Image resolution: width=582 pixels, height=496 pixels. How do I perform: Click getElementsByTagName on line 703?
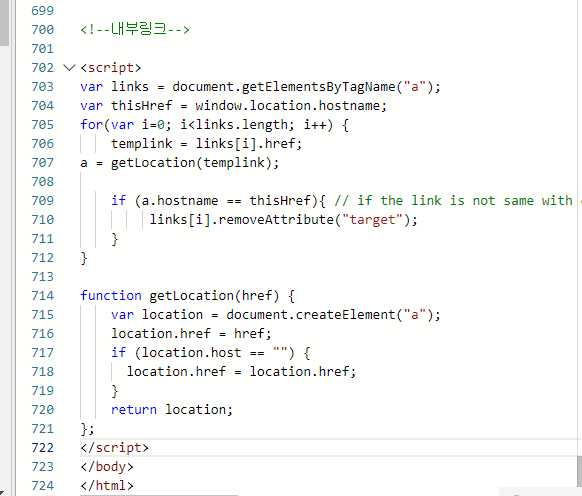tap(318, 87)
